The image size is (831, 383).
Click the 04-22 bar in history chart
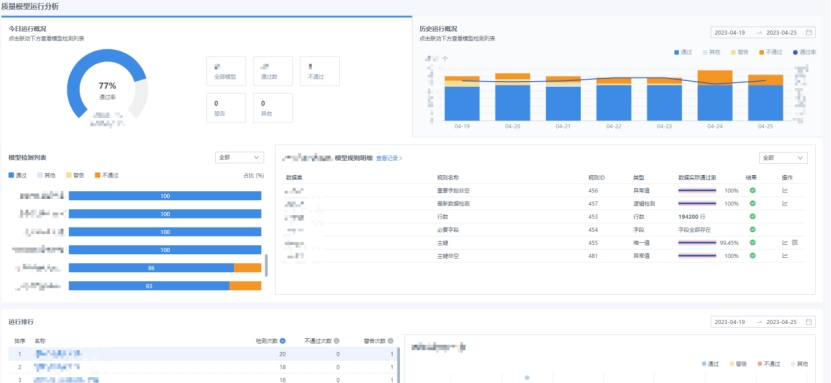tap(613, 99)
